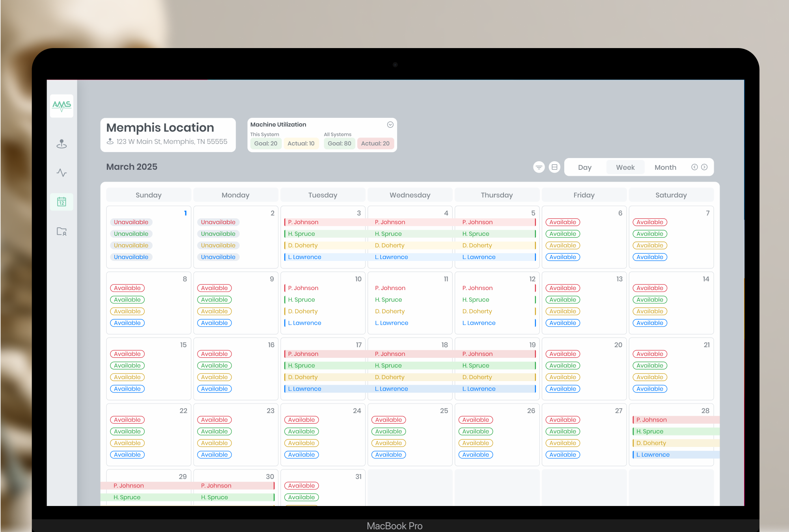
Task: Select the calendar sidebar icon
Action: (x=62, y=202)
